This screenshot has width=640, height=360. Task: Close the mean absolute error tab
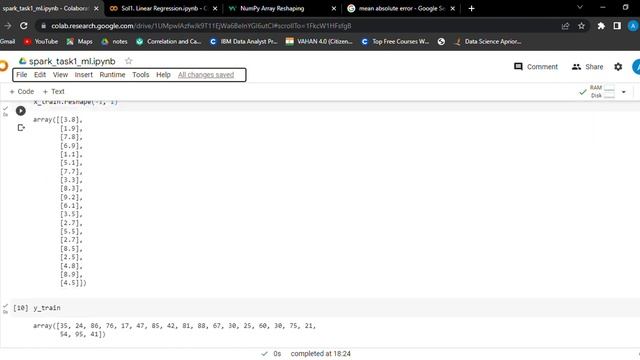452,8
